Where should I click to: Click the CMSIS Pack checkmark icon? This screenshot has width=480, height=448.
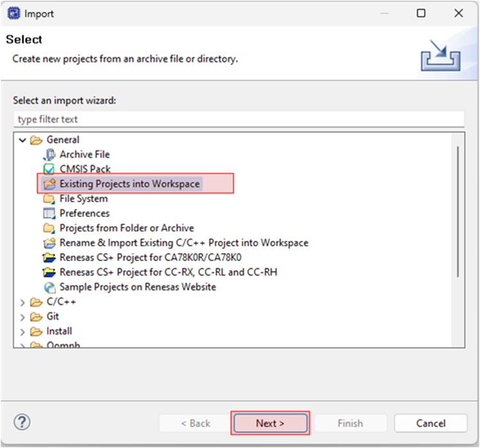point(49,169)
